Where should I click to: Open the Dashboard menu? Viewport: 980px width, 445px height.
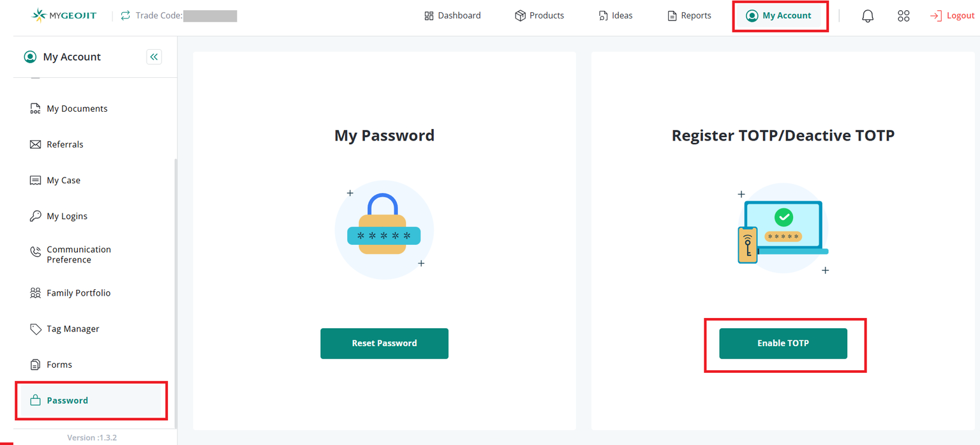coord(452,15)
